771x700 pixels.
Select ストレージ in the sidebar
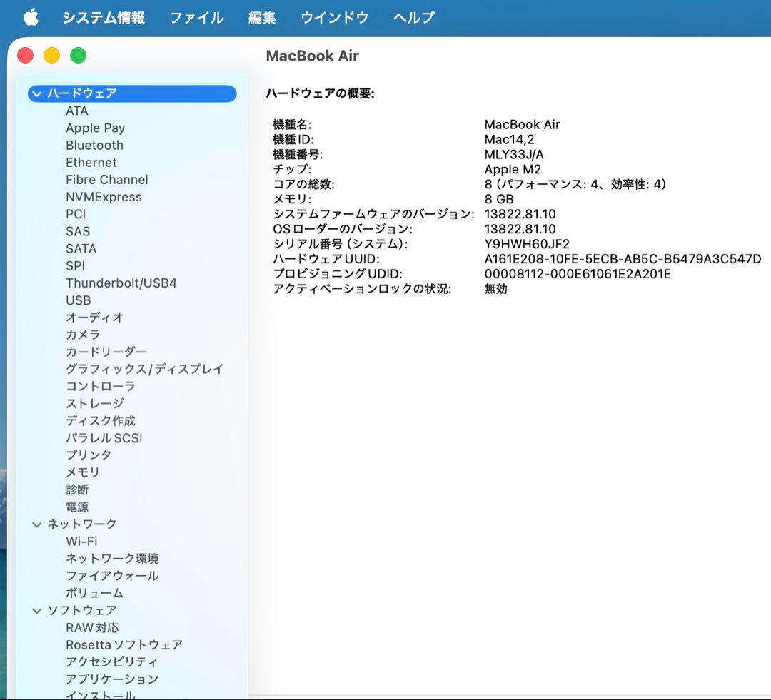pyautogui.click(x=94, y=404)
